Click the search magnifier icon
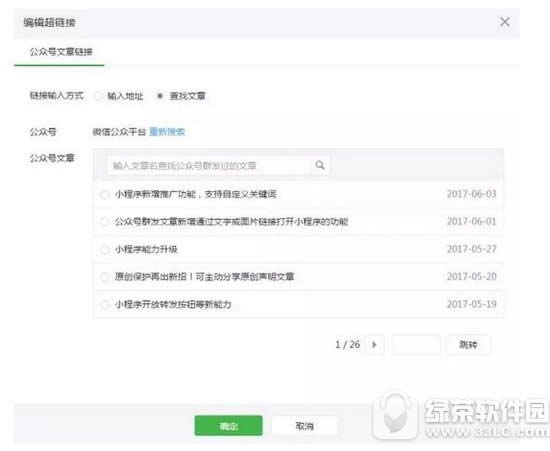 pos(320,165)
